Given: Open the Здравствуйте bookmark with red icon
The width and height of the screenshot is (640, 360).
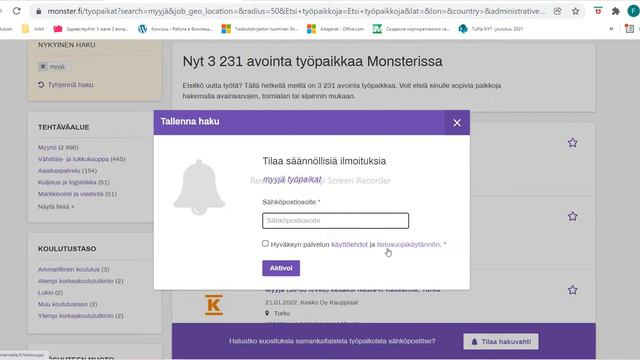Looking at the screenshot, I should pyautogui.click(x=91, y=29).
